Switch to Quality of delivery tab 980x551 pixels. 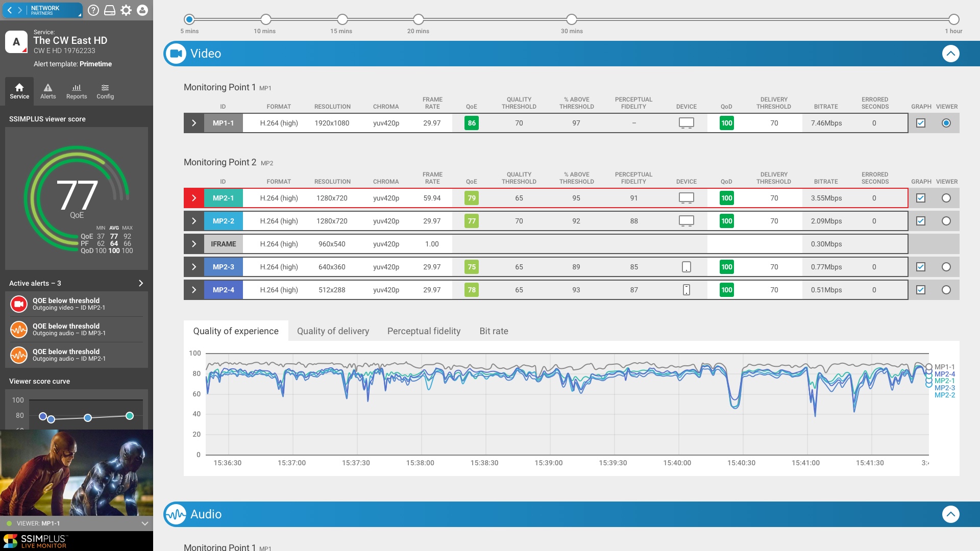click(x=333, y=331)
